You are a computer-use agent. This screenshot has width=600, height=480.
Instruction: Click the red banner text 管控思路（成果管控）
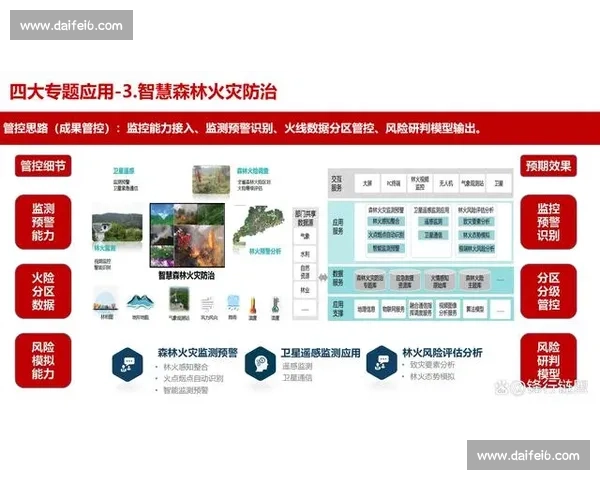[x=56, y=128]
